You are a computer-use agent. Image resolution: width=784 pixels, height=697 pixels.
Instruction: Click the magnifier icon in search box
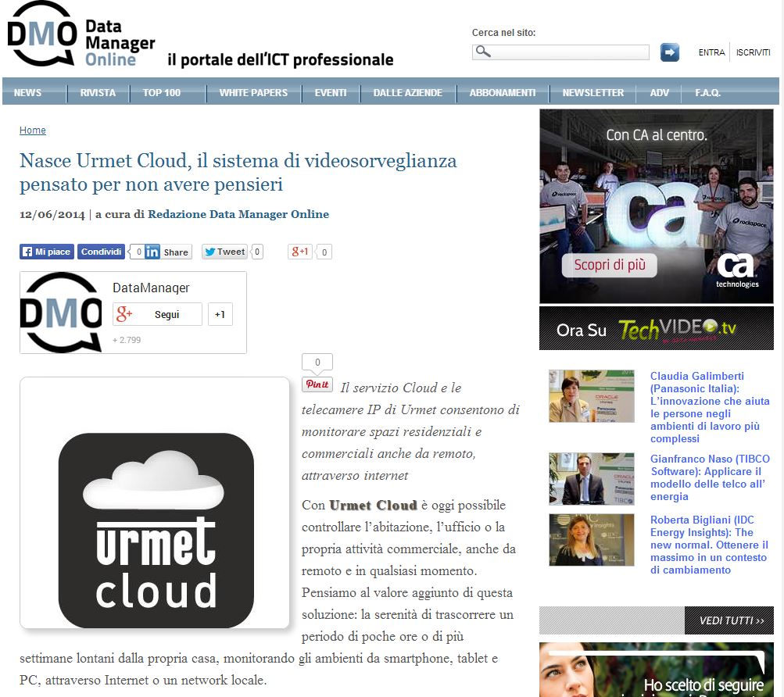[482, 52]
